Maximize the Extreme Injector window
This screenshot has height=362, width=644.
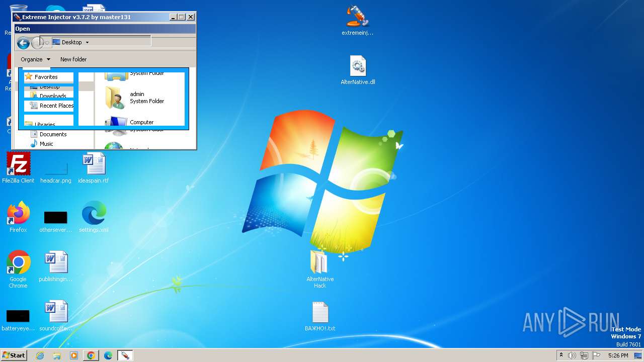pos(182,17)
